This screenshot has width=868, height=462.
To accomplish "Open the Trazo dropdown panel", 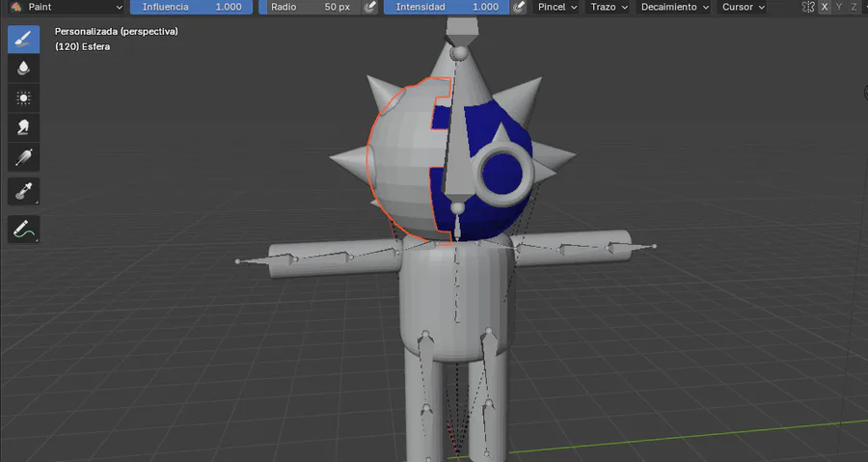I will [609, 7].
